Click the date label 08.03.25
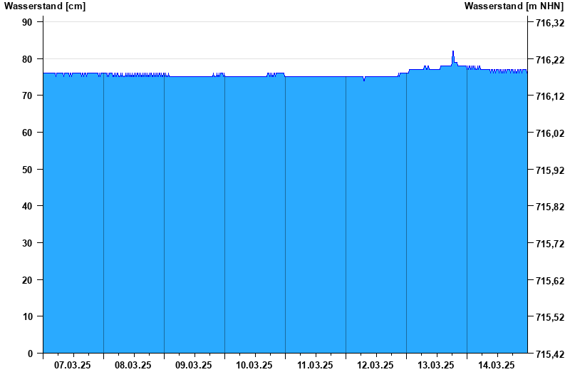The width and height of the screenshot is (570, 392). (x=133, y=365)
